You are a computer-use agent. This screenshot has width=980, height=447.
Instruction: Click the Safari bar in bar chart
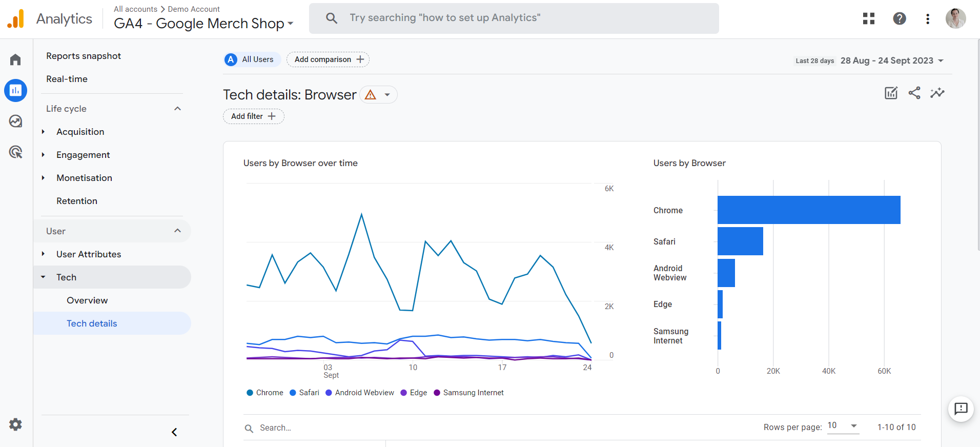tap(740, 241)
